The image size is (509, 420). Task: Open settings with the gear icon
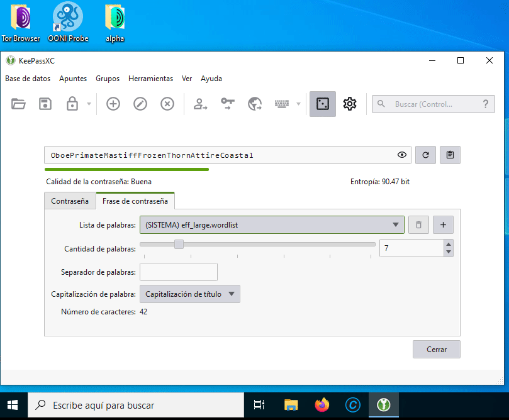(x=350, y=104)
